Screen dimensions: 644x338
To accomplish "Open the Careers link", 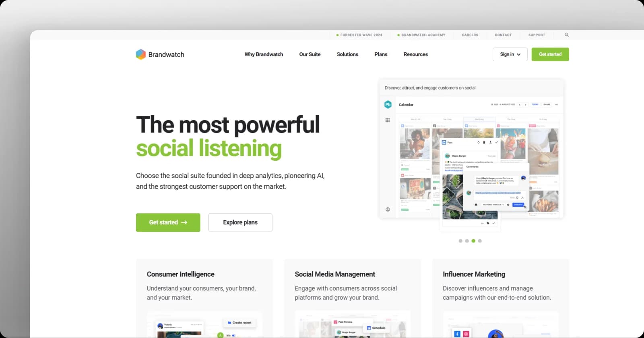I will [470, 35].
